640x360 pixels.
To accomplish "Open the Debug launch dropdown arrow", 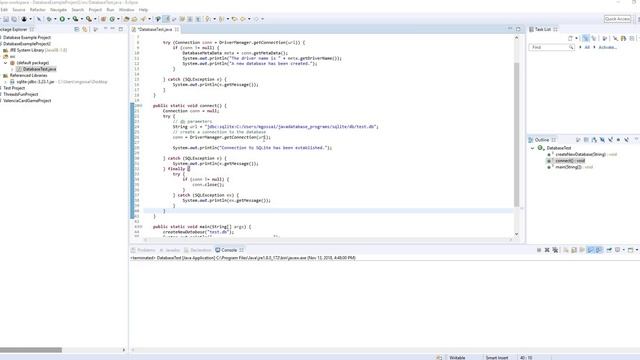I will (55, 19).
